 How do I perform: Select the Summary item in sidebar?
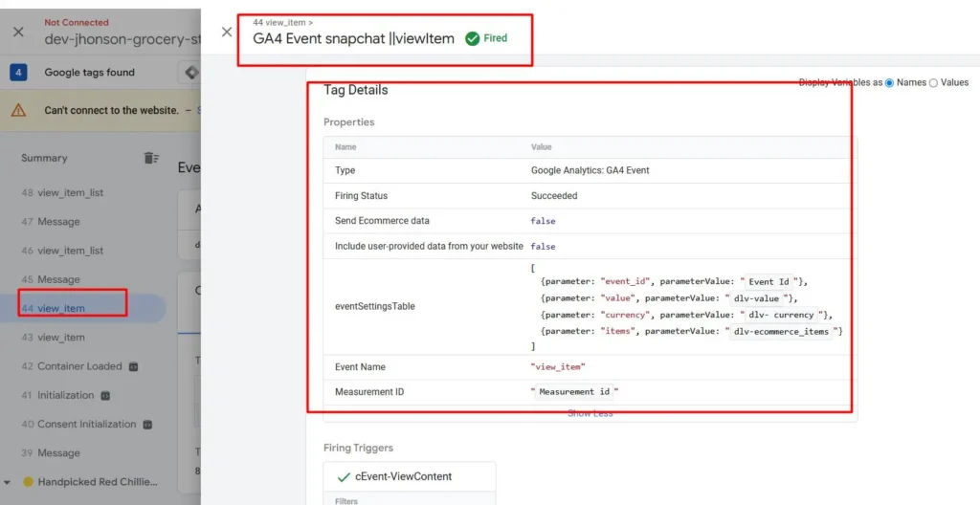[x=44, y=158]
